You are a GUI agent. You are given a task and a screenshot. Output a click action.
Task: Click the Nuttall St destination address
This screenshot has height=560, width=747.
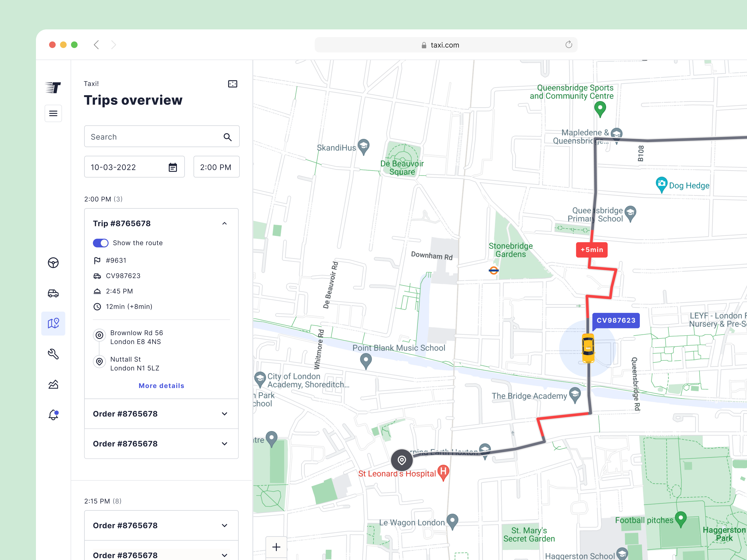click(135, 364)
